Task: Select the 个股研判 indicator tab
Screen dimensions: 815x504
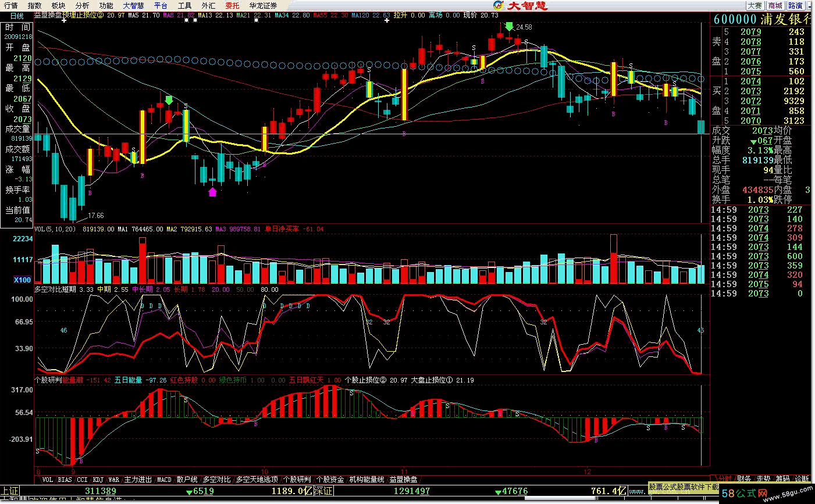Action: [x=297, y=480]
